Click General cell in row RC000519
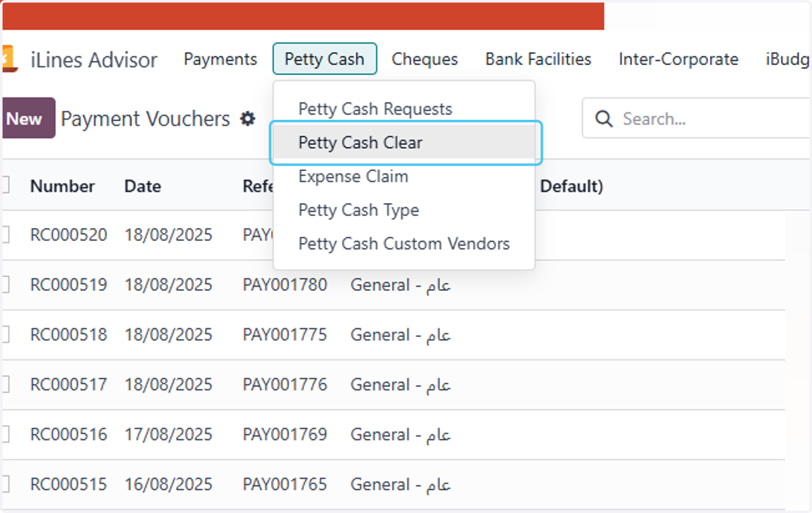This screenshot has width=812, height=513. [401, 285]
